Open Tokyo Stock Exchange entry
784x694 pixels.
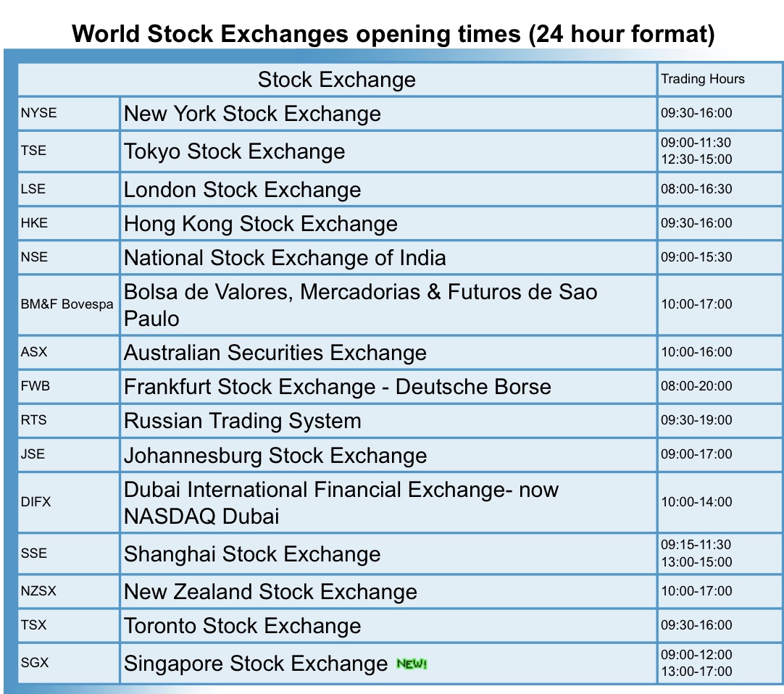pos(234,151)
